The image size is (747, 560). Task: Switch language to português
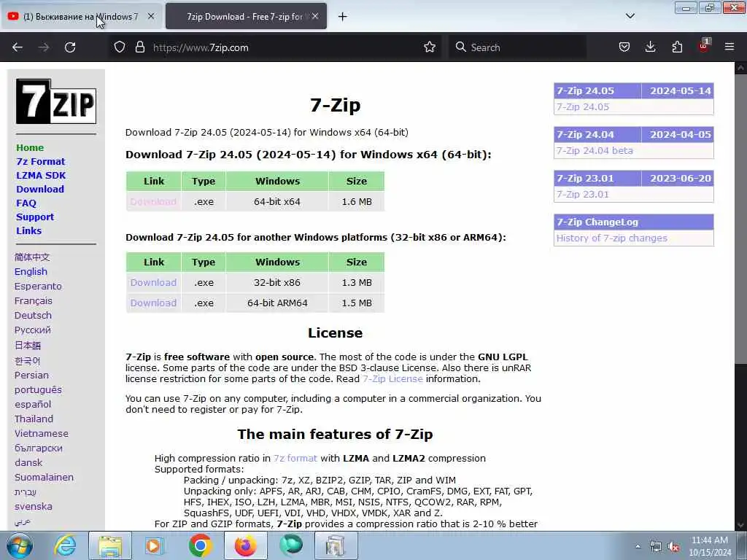pyautogui.click(x=38, y=389)
